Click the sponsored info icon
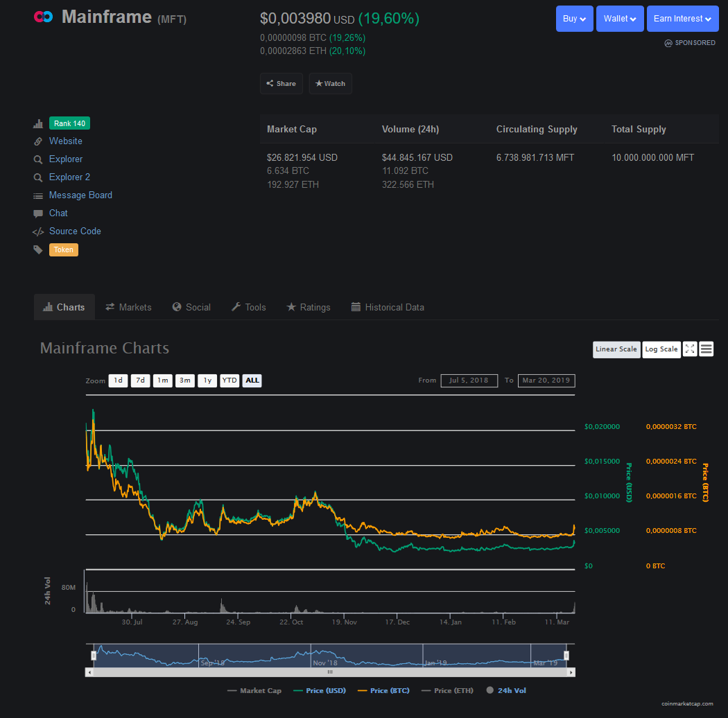Image resolution: width=728 pixels, height=718 pixels. pyautogui.click(x=668, y=43)
